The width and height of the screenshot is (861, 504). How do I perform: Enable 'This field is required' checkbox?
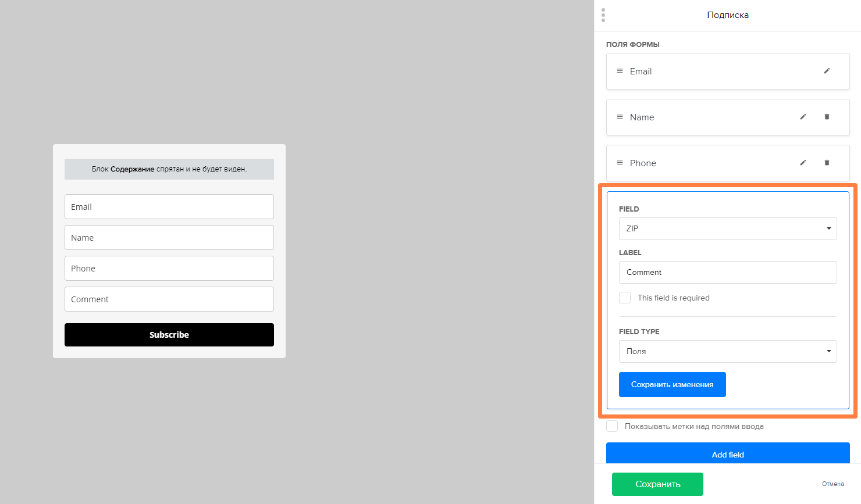coord(625,298)
